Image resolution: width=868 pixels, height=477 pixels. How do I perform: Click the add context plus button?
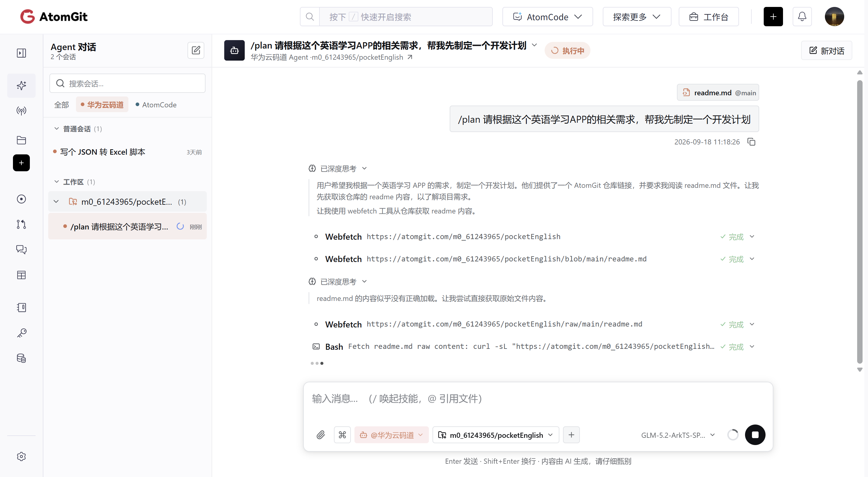pyautogui.click(x=571, y=435)
